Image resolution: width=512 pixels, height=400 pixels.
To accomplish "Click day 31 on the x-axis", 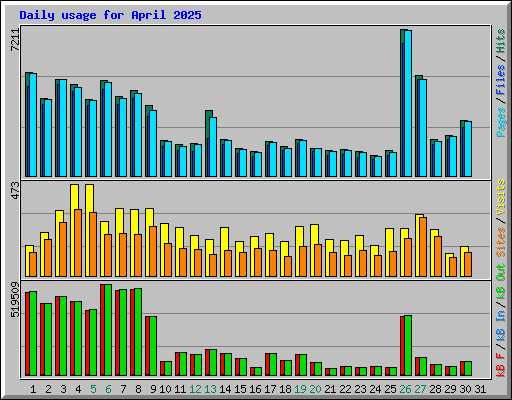I will (480, 389).
